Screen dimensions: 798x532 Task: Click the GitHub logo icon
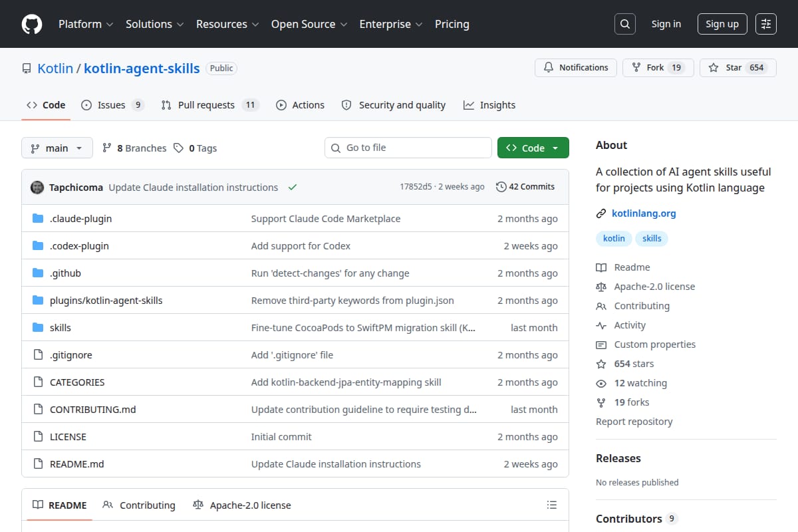click(31, 24)
